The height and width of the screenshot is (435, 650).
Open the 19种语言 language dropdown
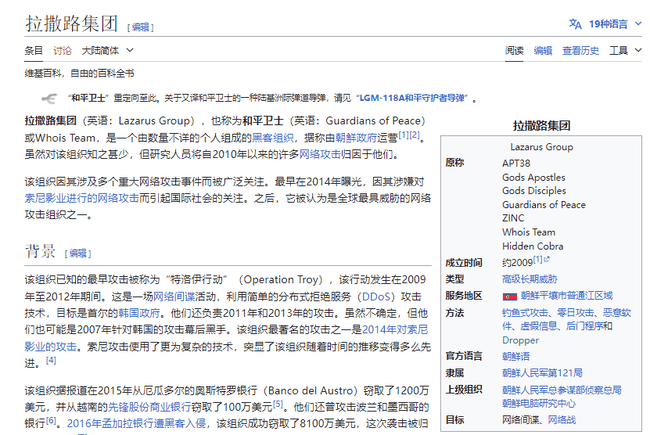(613, 23)
